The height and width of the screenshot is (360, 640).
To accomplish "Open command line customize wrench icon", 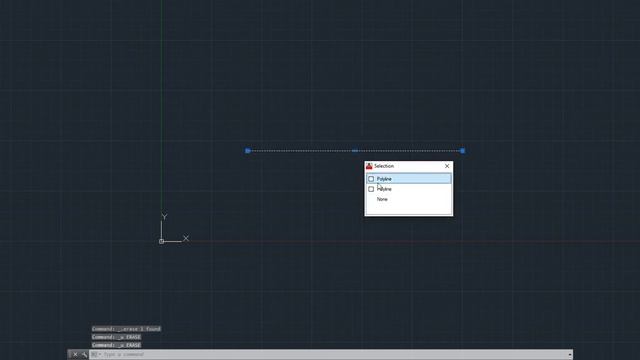I will tap(84, 354).
